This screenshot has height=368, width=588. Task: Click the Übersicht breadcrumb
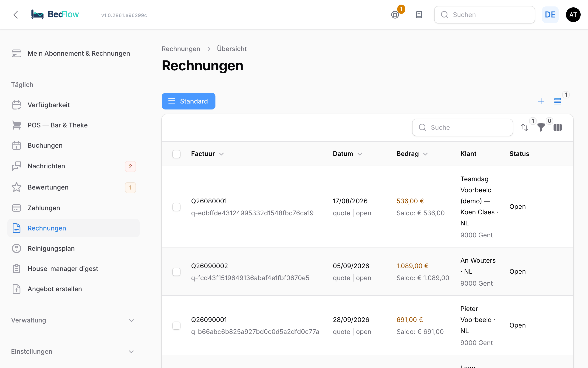pyautogui.click(x=232, y=49)
